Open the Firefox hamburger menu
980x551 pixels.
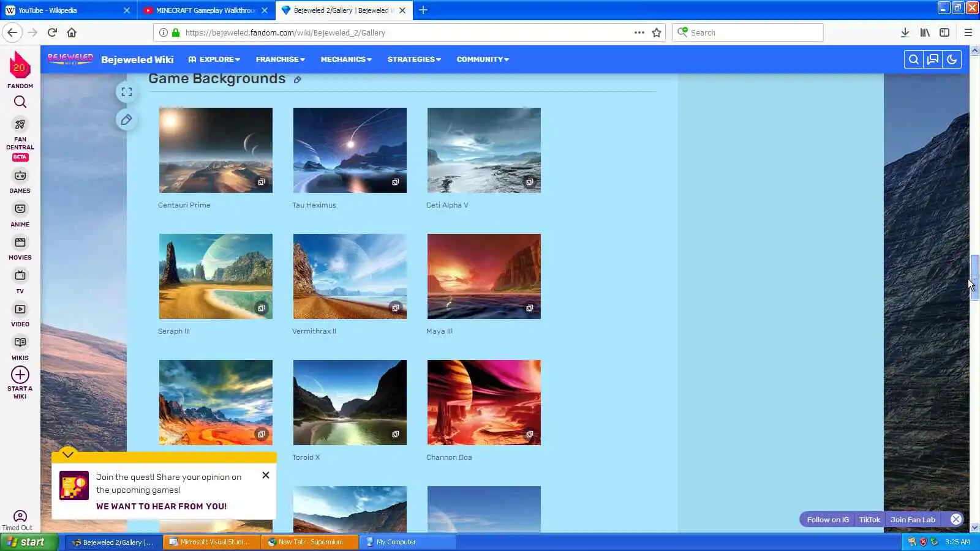pyautogui.click(x=968, y=32)
